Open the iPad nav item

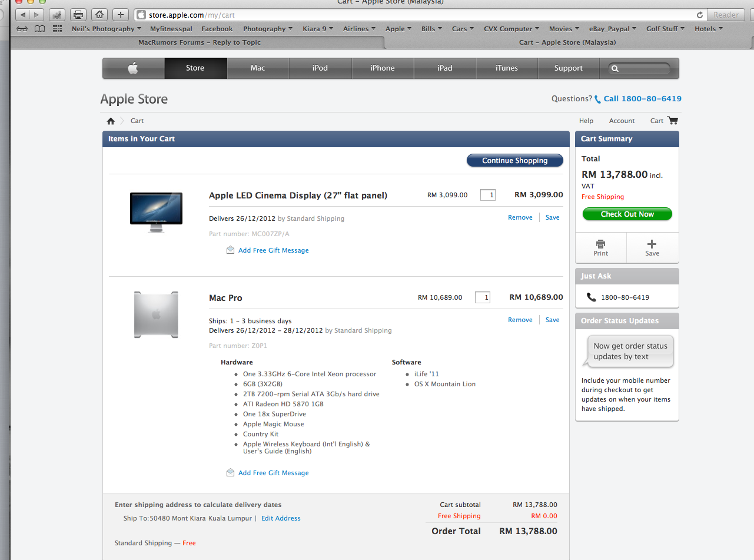pyautogui.click(x=445, y=68)
